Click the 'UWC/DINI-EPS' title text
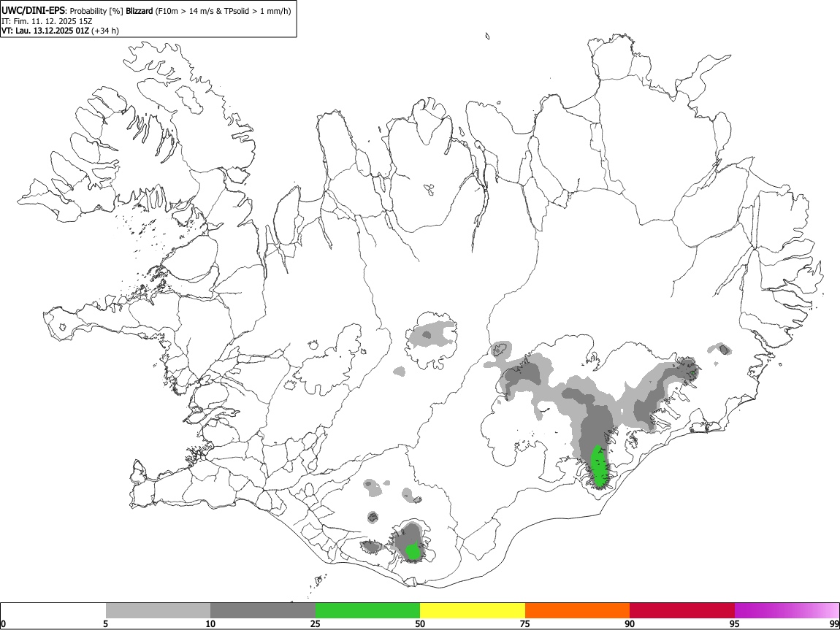 34,11
